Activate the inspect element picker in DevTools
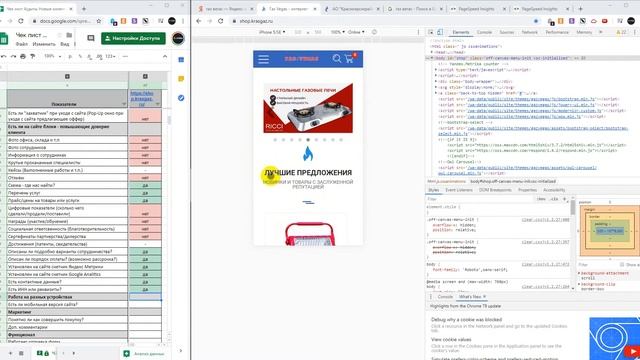640x360 pixels. click(431, 32)
